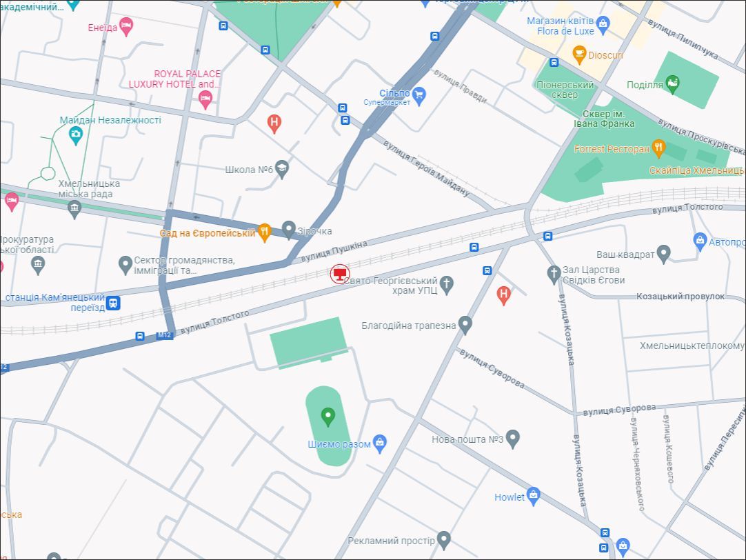Click the green pin on the stadium

[x=328, y=416]
